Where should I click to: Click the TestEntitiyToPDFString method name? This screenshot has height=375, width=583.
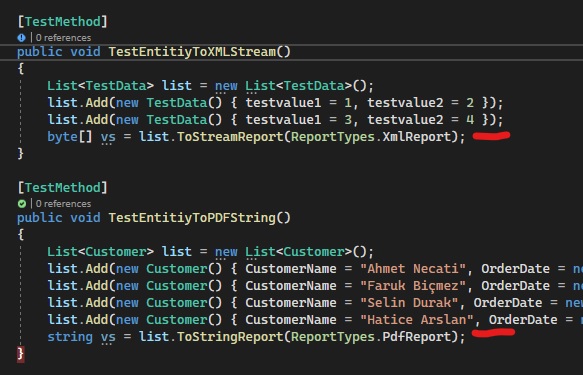(192, 218)
